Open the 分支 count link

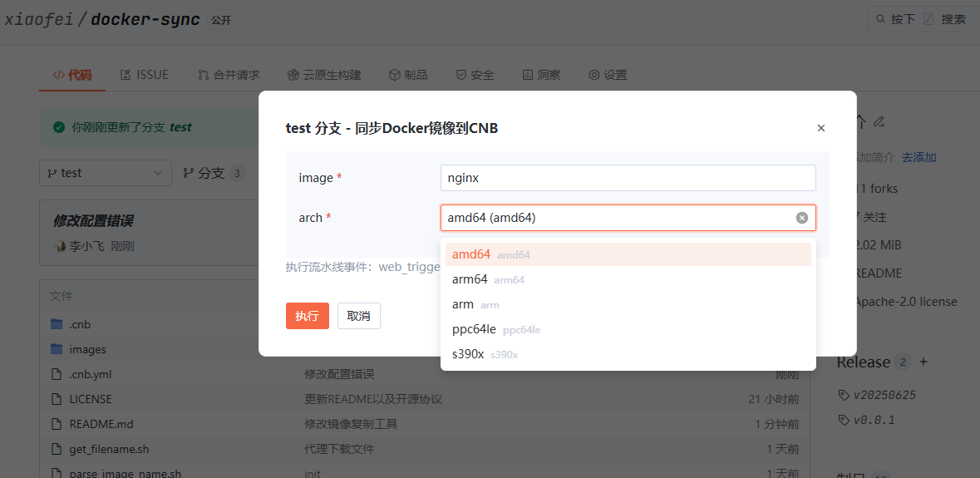pos(214,173)
